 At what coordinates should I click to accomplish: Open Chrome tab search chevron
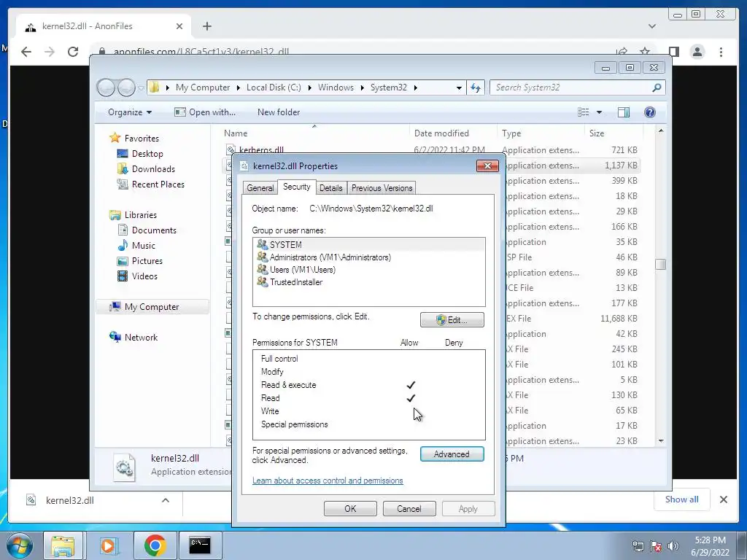[x=651, y=26]
